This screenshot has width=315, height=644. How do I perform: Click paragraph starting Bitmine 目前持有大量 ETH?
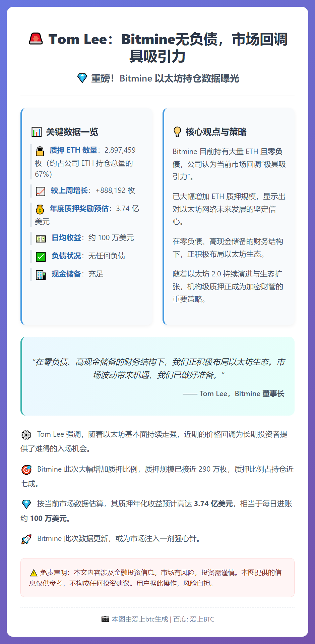(x=229, y=164)
